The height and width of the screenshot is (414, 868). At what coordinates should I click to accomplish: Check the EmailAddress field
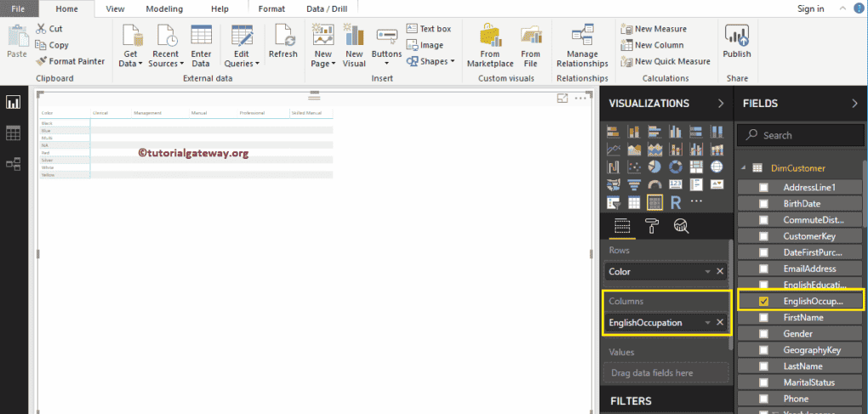coord(763,269)
